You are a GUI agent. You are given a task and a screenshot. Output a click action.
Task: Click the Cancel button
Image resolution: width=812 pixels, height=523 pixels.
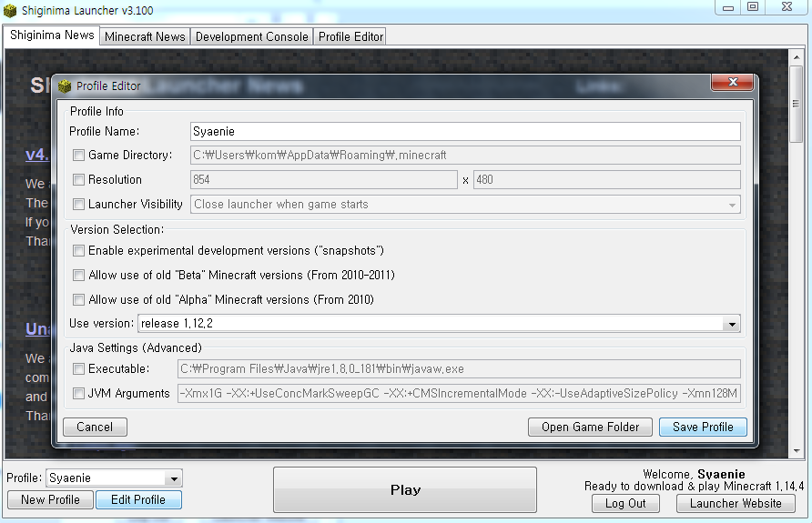coord(95,427)
